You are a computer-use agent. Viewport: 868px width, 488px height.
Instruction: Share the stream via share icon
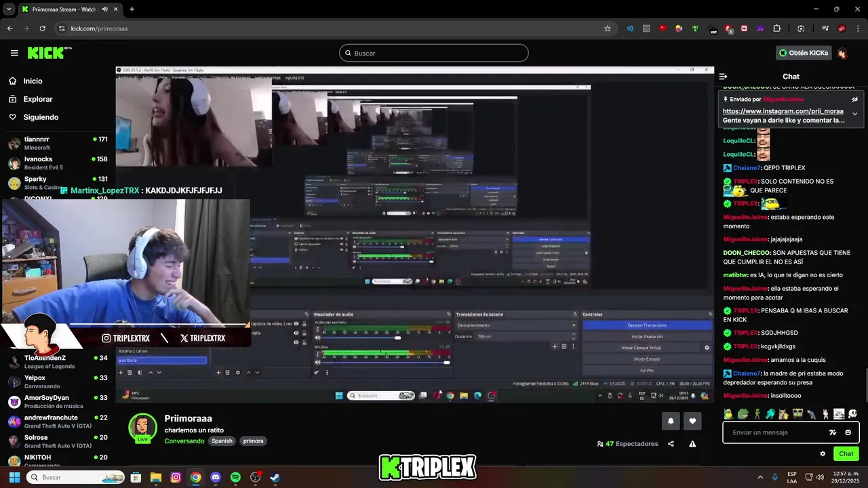point(671,444)
